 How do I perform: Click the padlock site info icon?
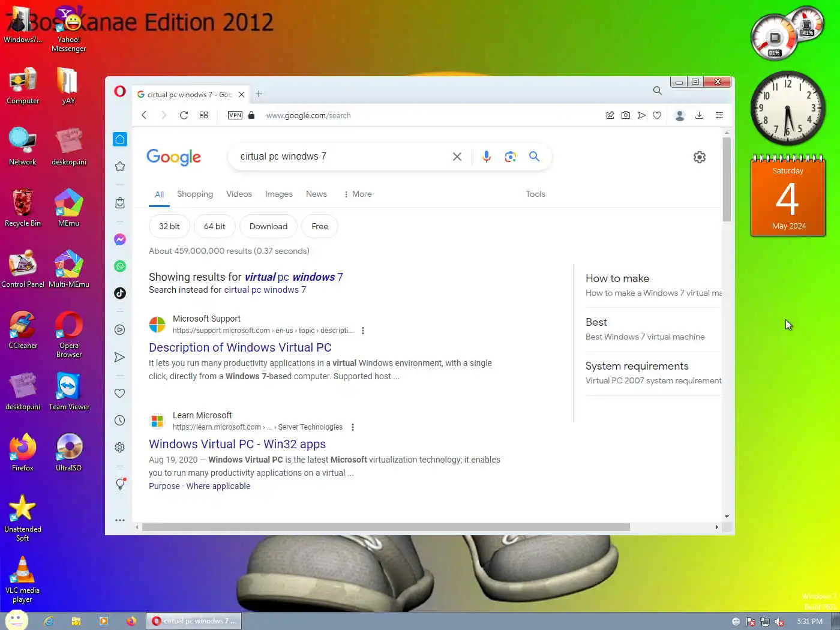[251, 115]
